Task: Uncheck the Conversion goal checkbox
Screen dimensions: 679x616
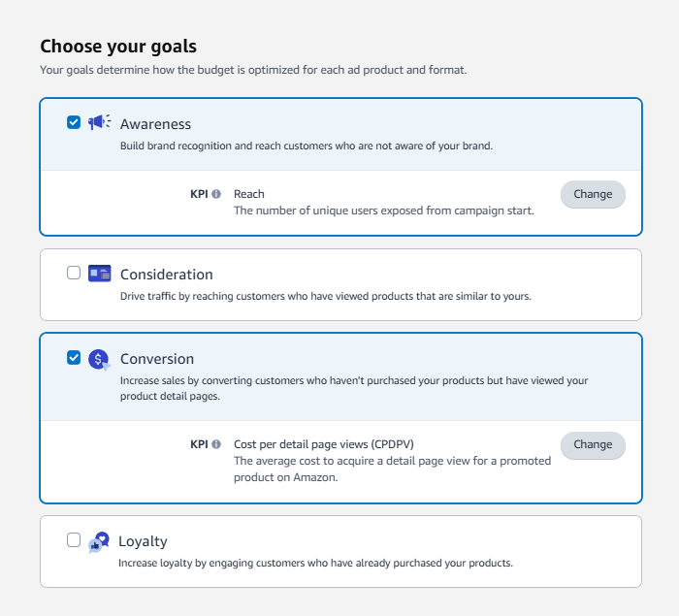Action: [x=74, y=357]
